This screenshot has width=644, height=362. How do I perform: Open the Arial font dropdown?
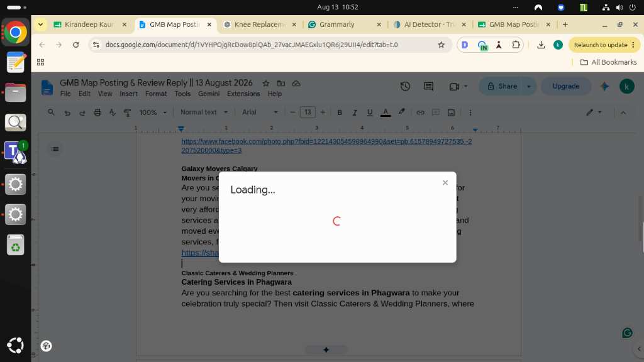[x=260, y=112]
